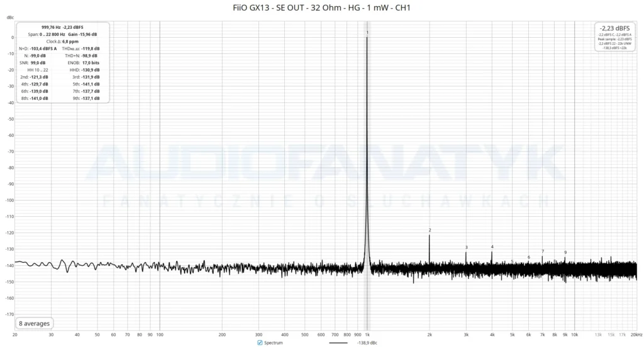Click the "FiiO GX13 - SE OUT" graph title

click(x=321, y=8)
